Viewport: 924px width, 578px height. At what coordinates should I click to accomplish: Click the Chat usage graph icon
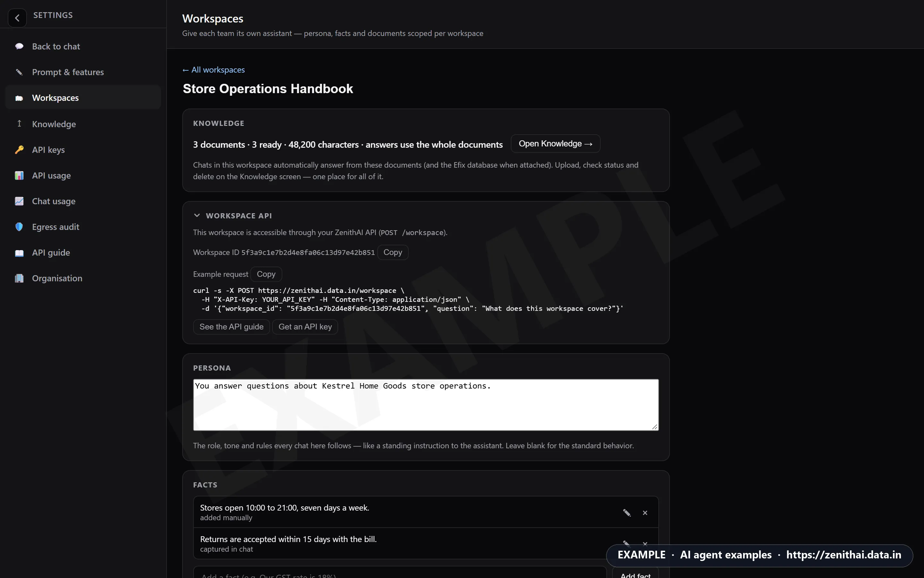pos(19,201)
